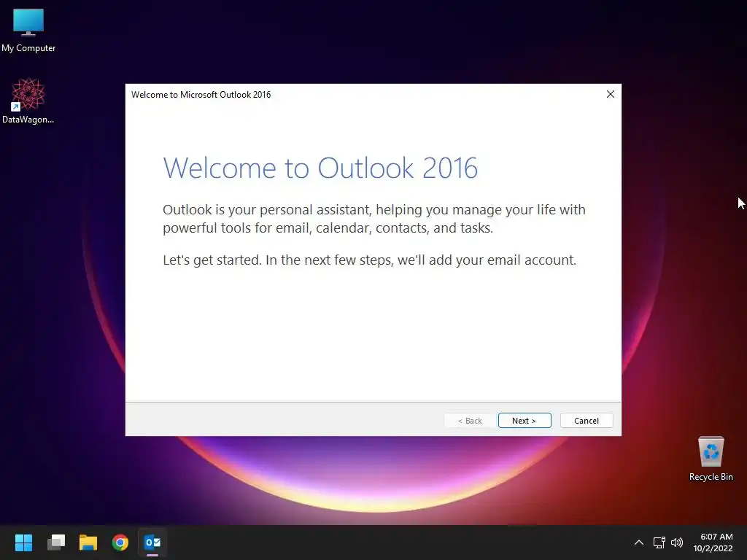Click the 'Let's get started' sentence
747x560 pixels.
point(369,260)
